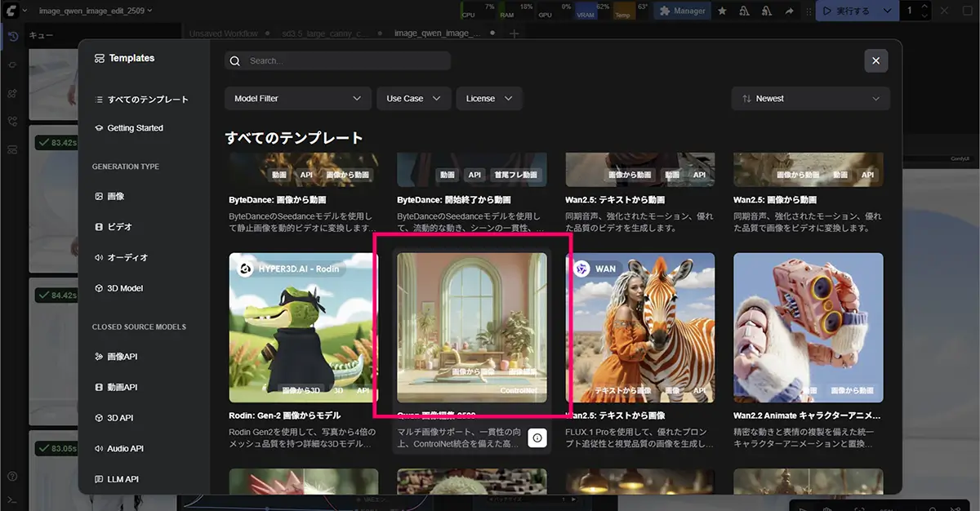Image resolution: width=980 pixels, height=511 pixels.
Task: Select the queue history icon in left sidebar
Action: click(12, 37)
